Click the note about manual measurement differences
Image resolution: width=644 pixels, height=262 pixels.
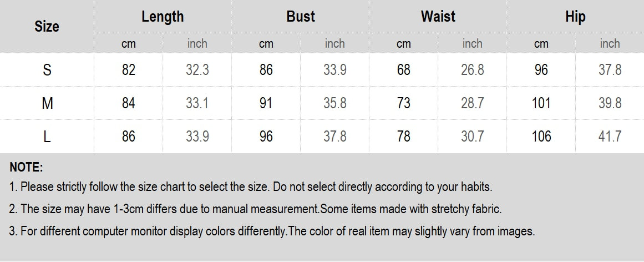tap(255, 209)
